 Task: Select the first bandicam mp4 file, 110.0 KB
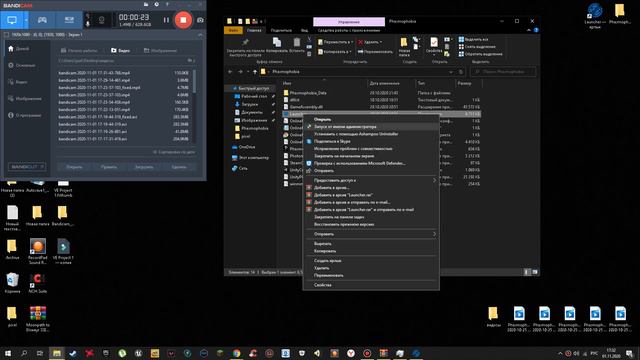click(x=124, y=73)
